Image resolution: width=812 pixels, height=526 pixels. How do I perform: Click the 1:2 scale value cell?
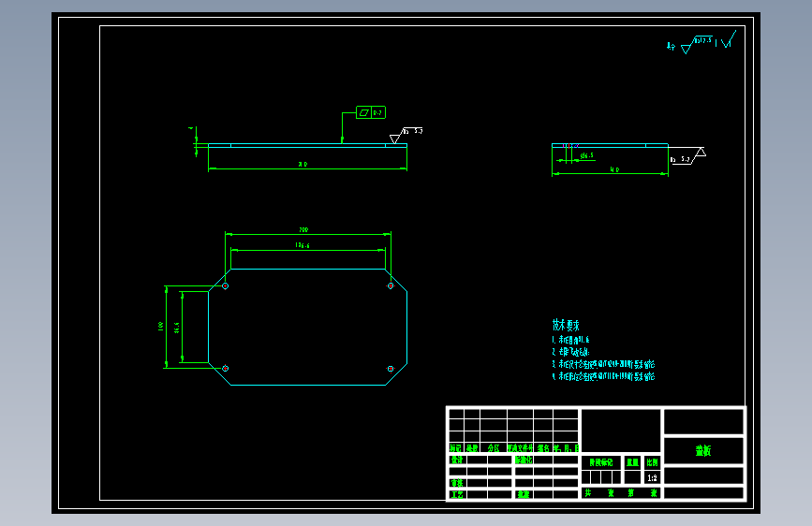click(652, 478)
